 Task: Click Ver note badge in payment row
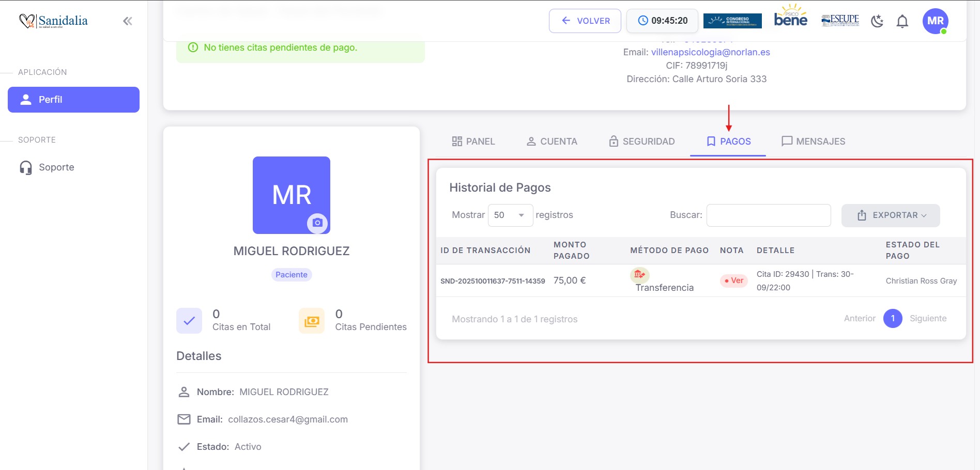tap(734, 280)
